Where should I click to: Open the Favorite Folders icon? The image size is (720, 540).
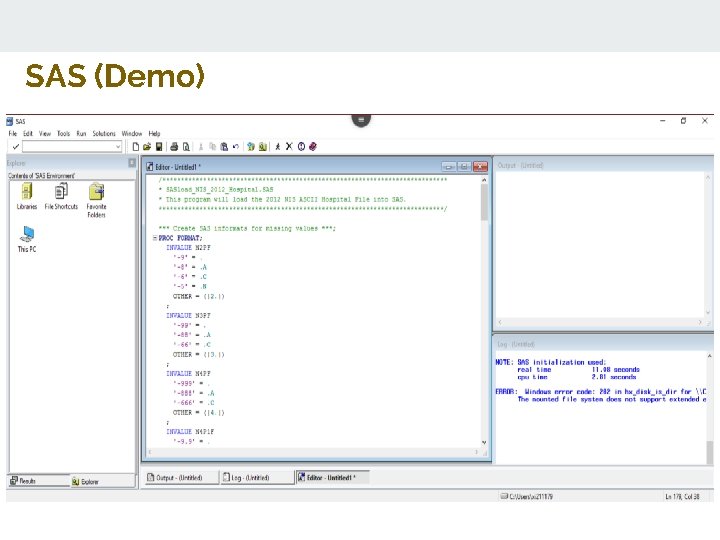(x=96, y=201)
